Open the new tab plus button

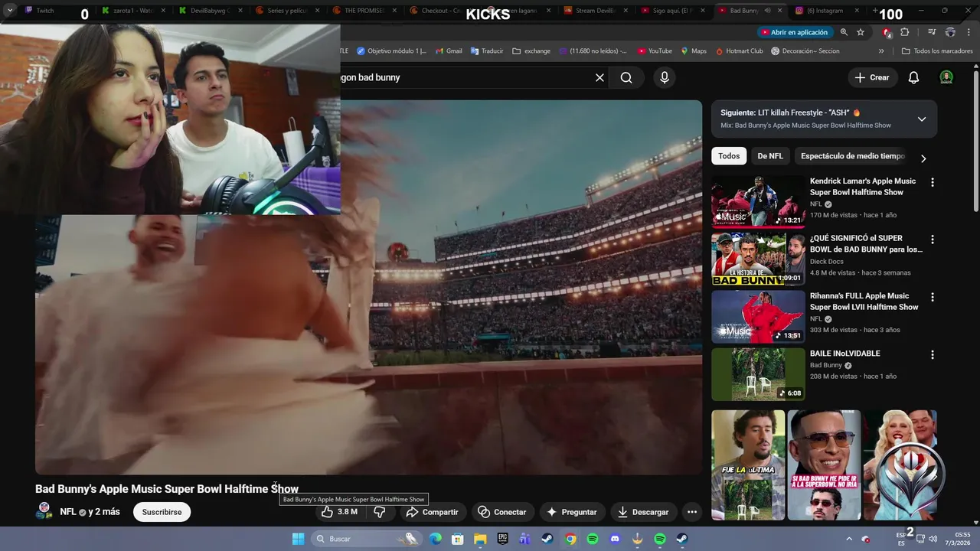click(877, 11)
